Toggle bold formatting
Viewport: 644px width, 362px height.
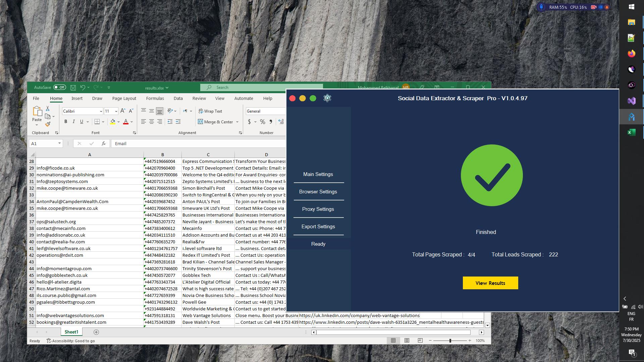66,122
